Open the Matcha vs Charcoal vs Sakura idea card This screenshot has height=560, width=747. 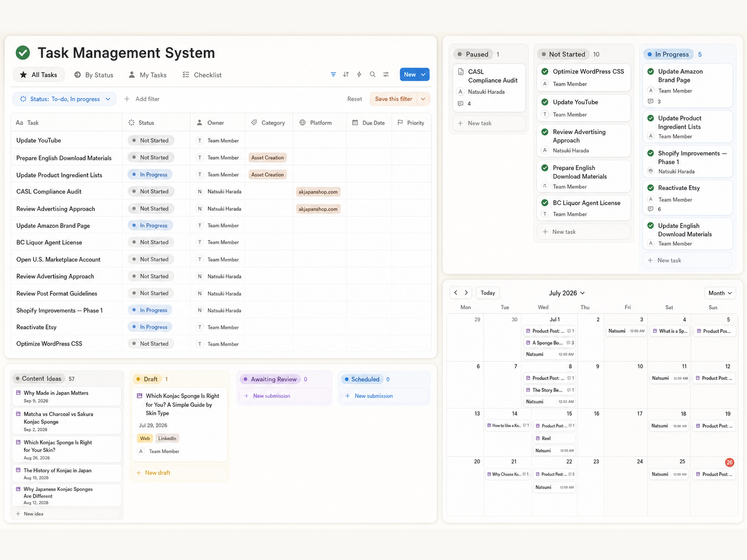pyautogui.click(x=66, y=421)
